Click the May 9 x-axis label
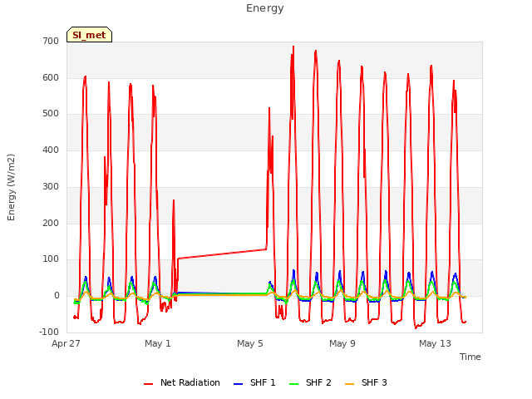Image resolution: width=532 pixels, height=399 pixels. (x=342, y=343)
